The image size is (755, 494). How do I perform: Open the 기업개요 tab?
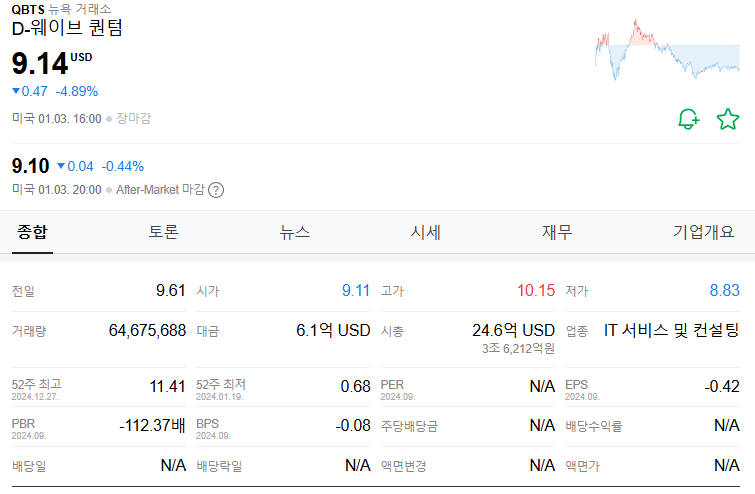coord(703,232)
